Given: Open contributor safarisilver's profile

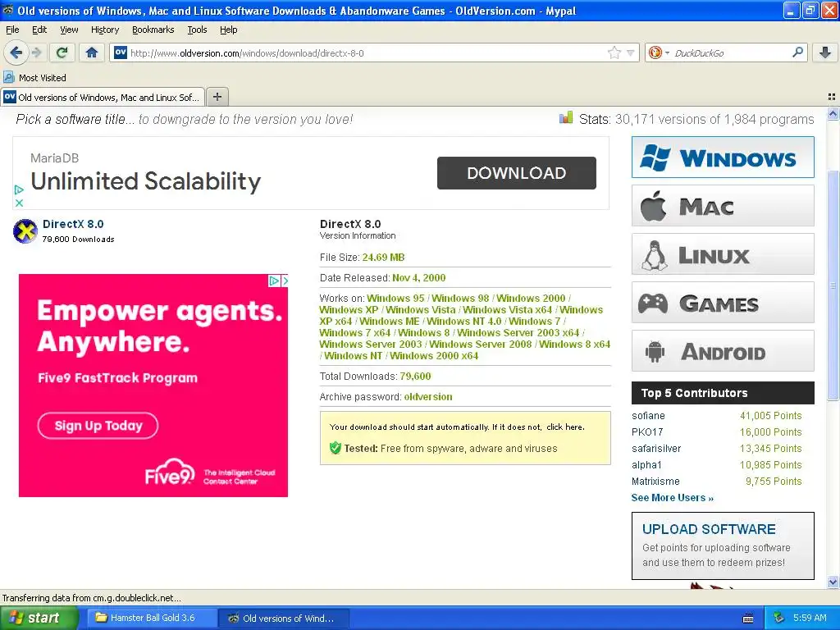Looking at the screenshot, I should 656,449.
